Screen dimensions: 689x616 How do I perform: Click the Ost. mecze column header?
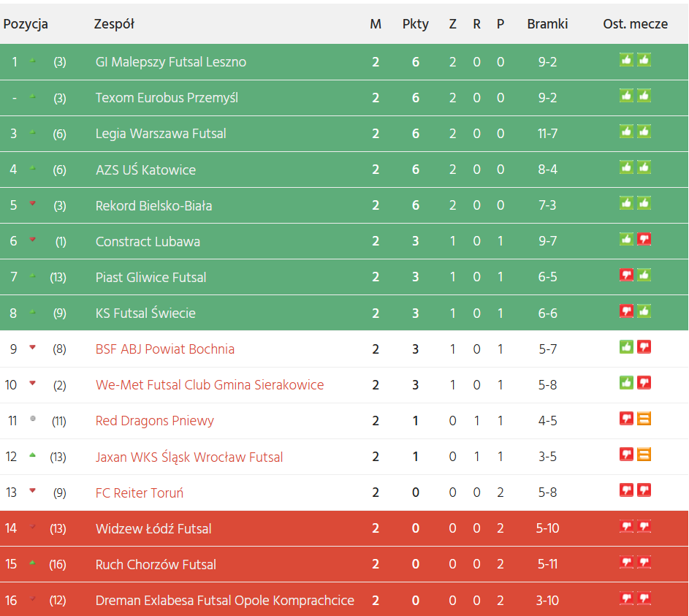[x=635, y=24]
